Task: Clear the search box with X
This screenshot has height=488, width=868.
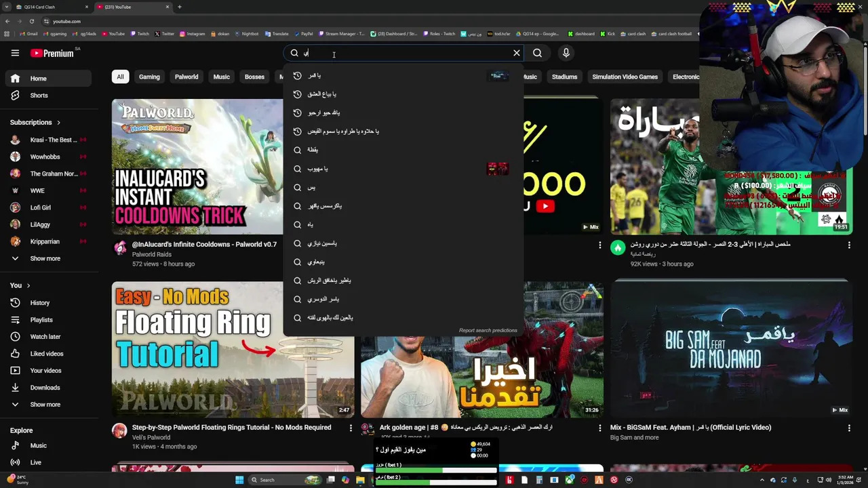Action: (517, 53)
